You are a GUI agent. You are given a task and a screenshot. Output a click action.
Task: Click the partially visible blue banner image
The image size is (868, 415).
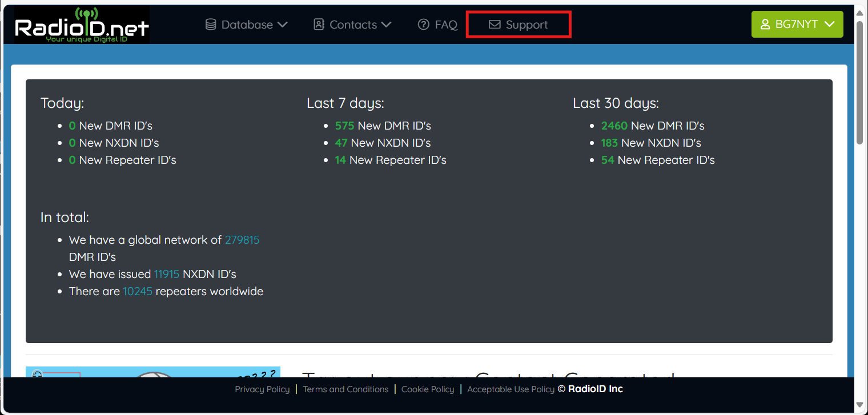tap(153, 372)
